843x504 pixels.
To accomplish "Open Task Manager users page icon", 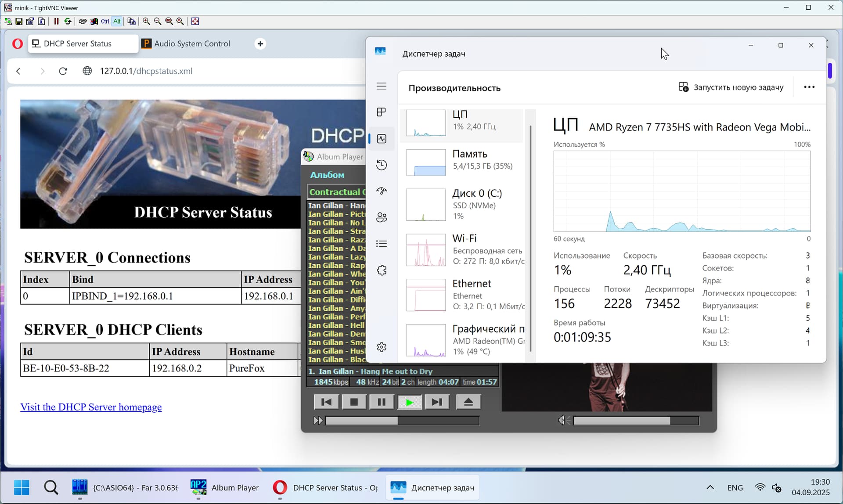I will [x=381, y=217].
